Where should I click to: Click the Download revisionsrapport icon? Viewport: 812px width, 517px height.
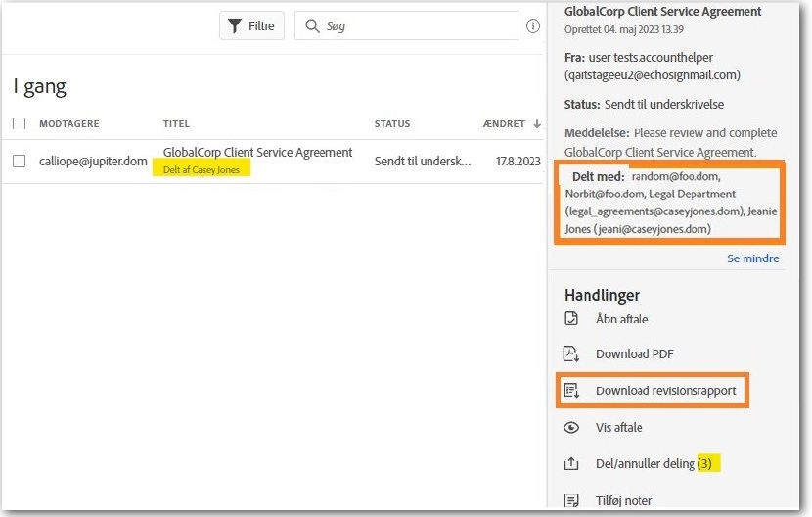click(x=572, y=391)
